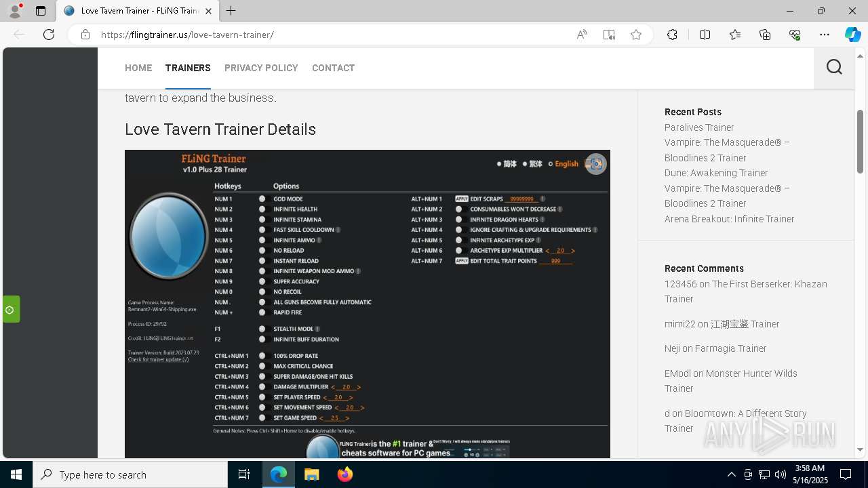Open Immersive Reader icon
This screenshot has width=868, height=488.
tap(609, 35)
